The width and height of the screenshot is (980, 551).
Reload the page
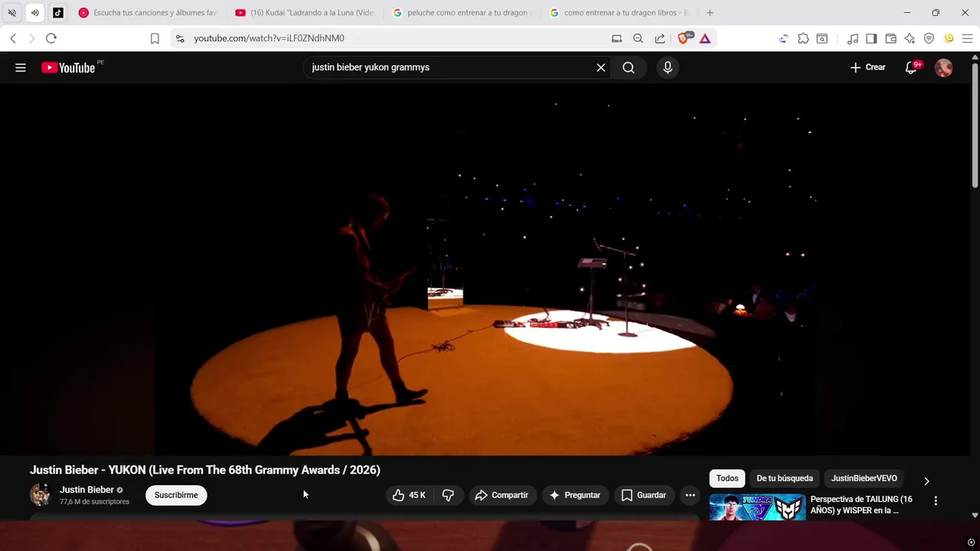(x=51, y=38)
